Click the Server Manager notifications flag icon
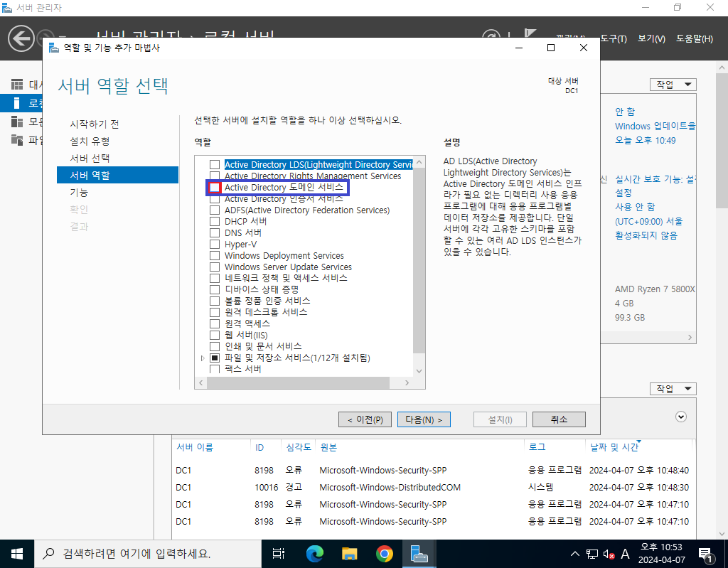Image resolution: width=728 pixels, height=568 pixels. [530, 33]
